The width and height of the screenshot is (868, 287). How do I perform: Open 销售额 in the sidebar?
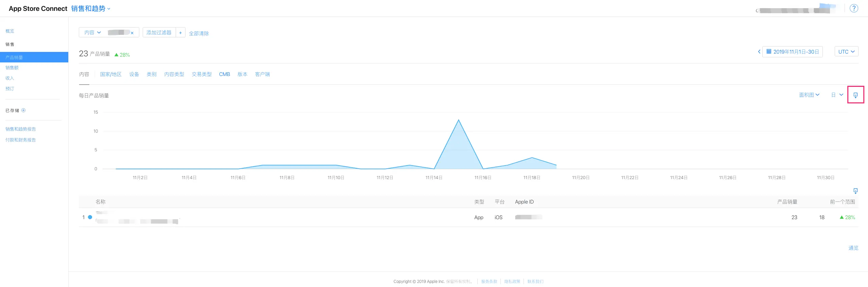click(x=12, y=68)
